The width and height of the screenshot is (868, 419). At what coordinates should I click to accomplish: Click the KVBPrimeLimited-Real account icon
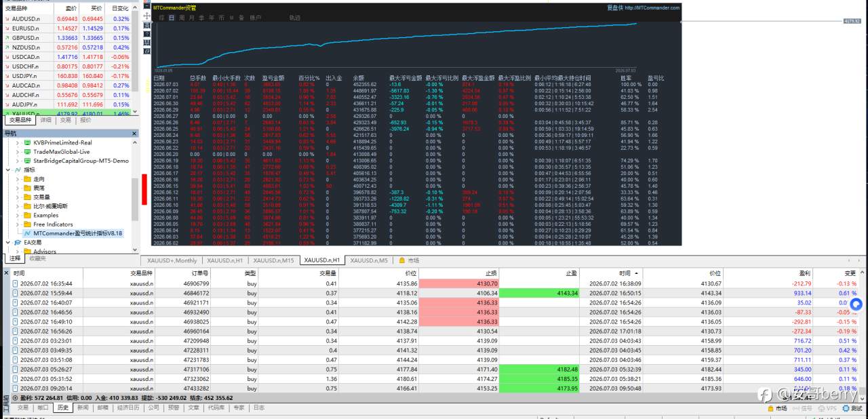coord(27,143)
